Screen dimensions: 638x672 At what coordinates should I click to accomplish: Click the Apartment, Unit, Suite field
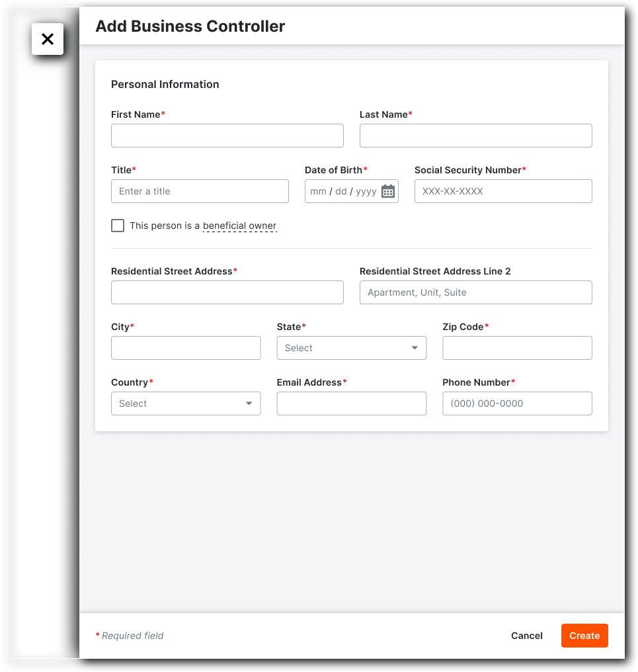pos(475,292)
